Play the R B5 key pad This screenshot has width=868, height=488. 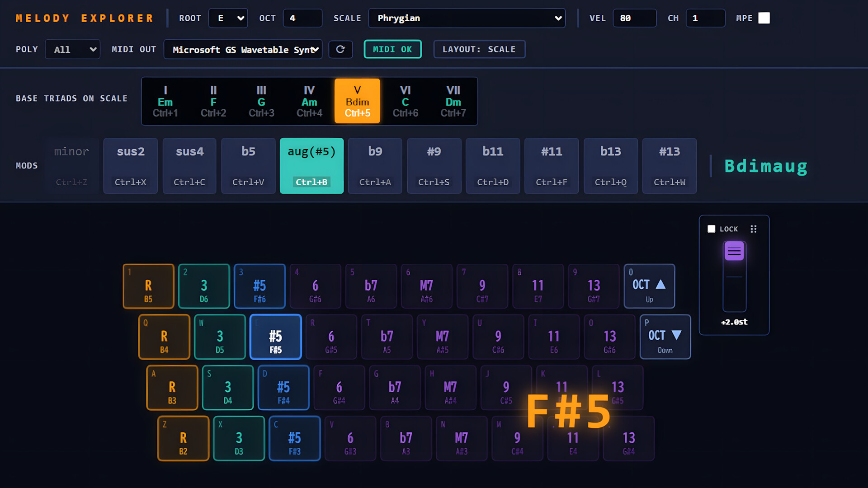[x=148, y=286]
